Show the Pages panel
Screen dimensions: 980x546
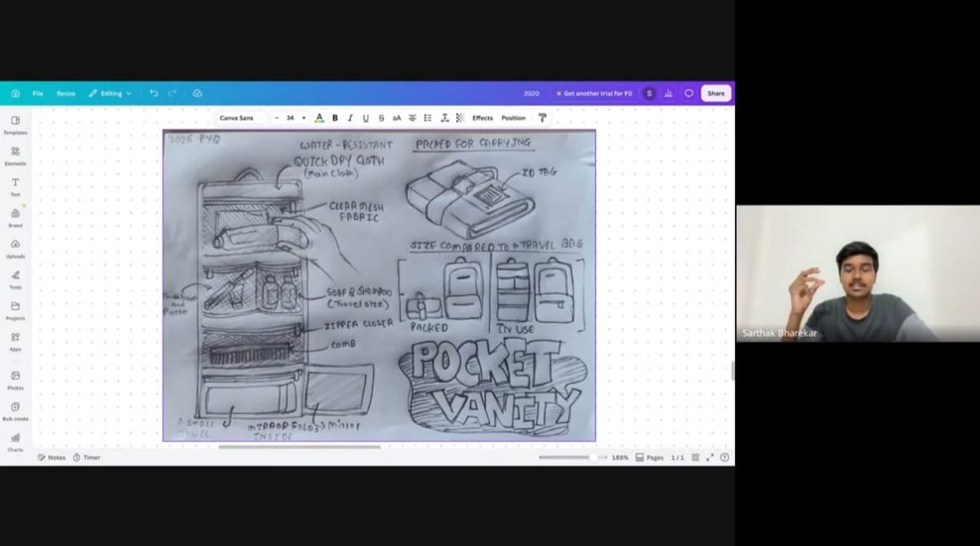coord(649,457)
